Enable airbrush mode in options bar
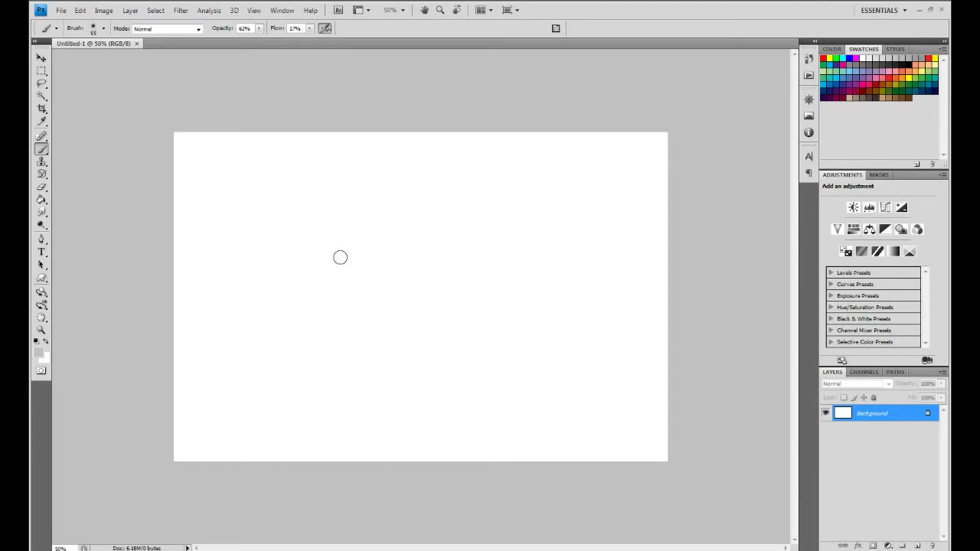980x551 pixels. tap(325, 28)
